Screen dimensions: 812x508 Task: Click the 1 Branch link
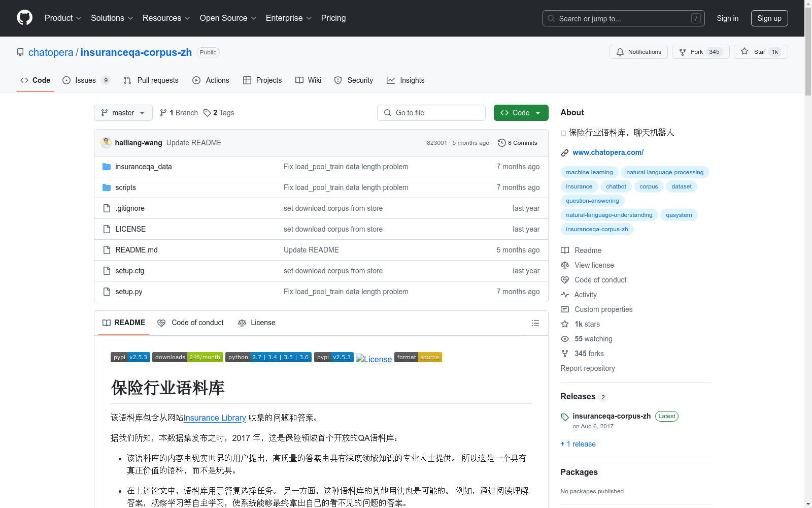[x=179, y=113]
